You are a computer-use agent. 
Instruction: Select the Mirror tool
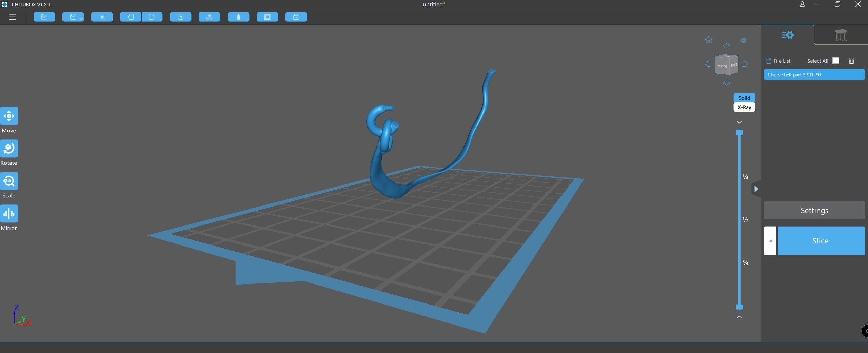point(9,214)
